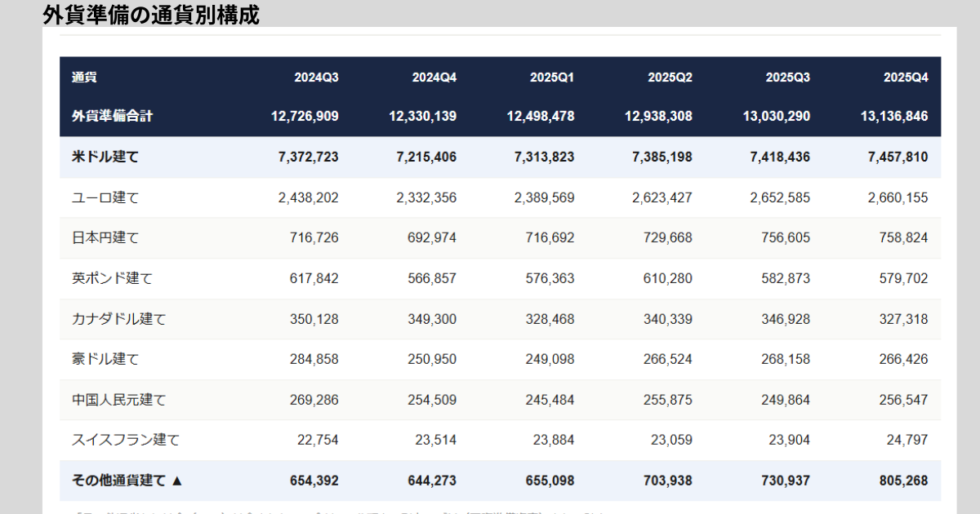
Task: Click the 2025Q1 column header
Action: [552, 78]
